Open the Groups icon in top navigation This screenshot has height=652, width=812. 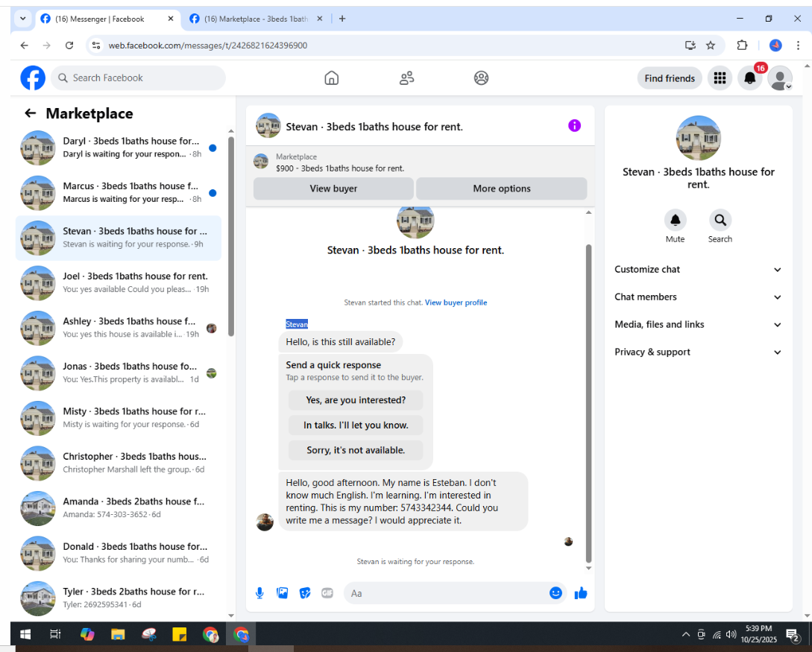pyautogui.click(x=481, y=78)
